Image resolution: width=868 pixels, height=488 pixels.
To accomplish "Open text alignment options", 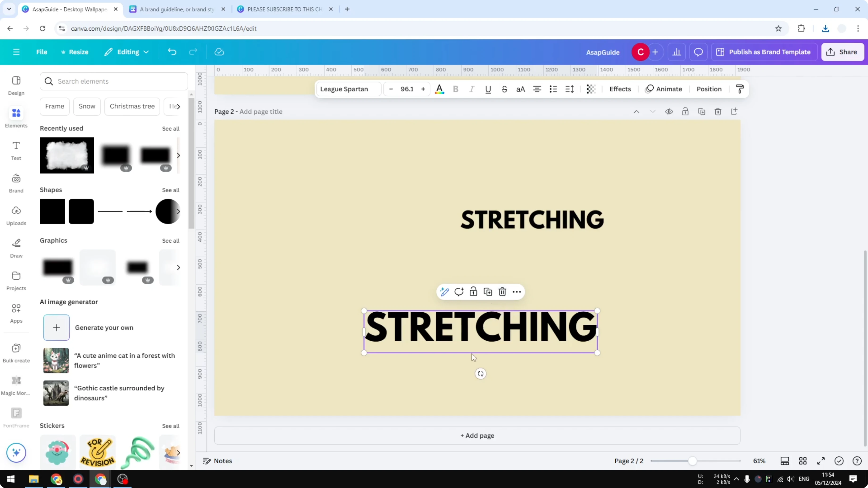I will (537, 89).
